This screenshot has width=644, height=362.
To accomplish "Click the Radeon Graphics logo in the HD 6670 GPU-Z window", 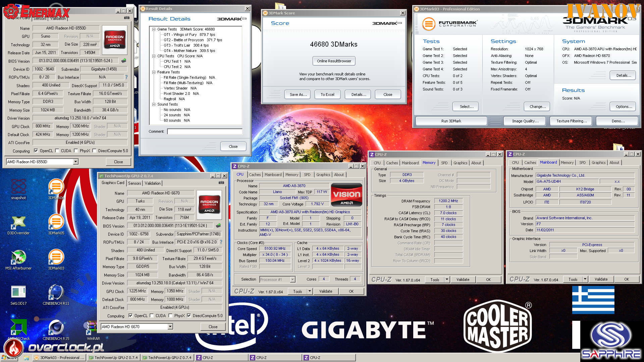I will pos(209,204).
